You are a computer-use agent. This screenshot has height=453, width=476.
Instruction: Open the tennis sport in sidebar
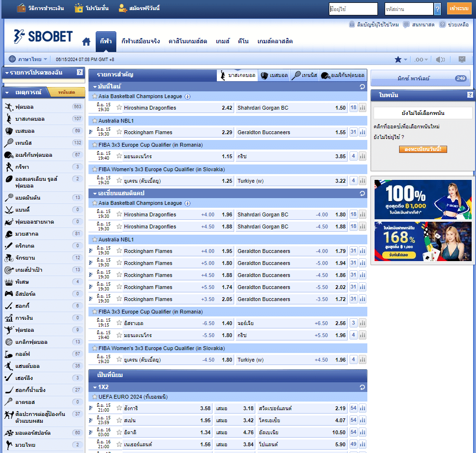43,143
